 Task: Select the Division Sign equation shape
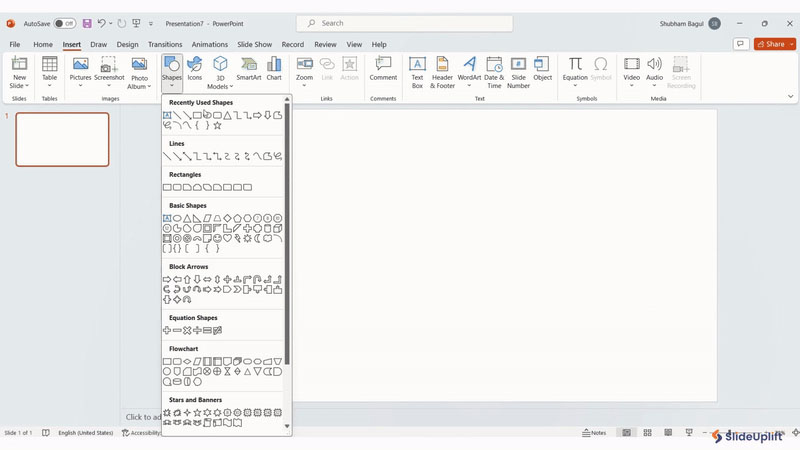point(197,331)
